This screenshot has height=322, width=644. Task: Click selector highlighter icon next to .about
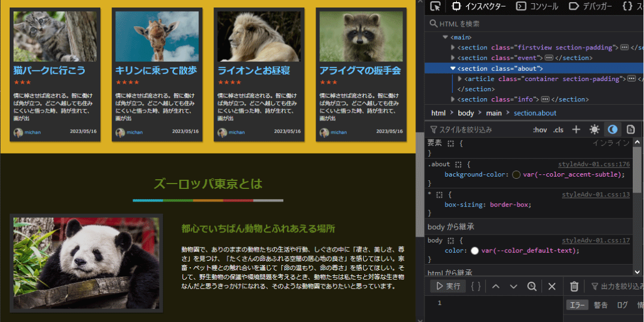pyautogui.click(x=458, y=164)
